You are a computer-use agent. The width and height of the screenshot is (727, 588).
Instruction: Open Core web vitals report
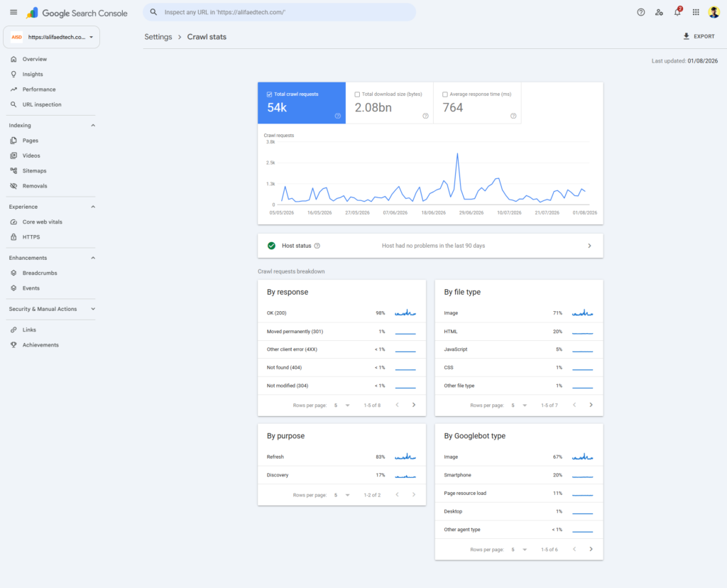pos(42,222)
